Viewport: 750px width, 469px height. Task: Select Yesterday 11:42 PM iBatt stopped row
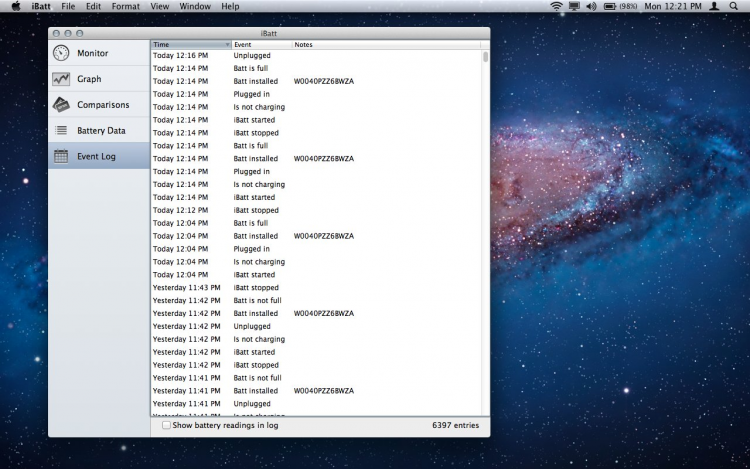[x=316, y=365]
